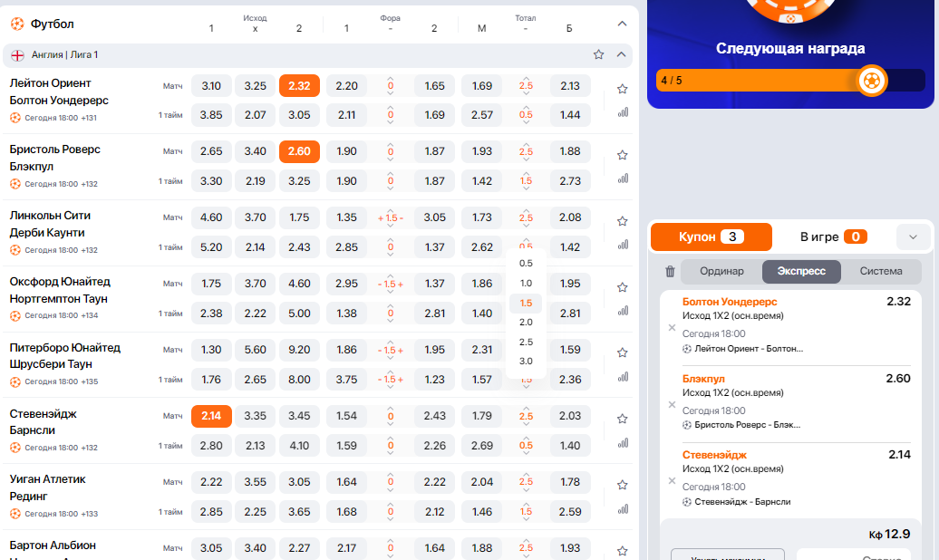The image size is (939, 560).
Task: Favorite the Stevenage vs Barnsley match
Action: [622, 419]
